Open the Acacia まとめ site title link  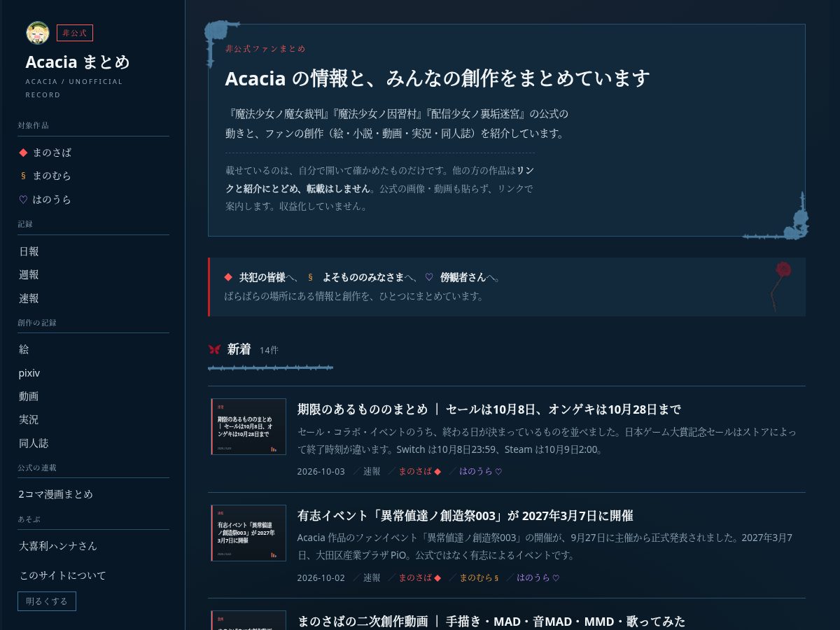[78, 62]
